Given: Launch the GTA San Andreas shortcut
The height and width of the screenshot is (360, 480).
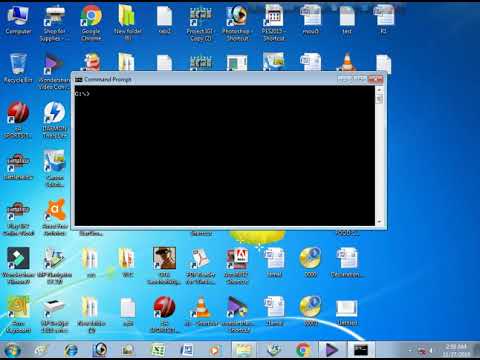Looking at the screenshot, I should coord(164,265).
